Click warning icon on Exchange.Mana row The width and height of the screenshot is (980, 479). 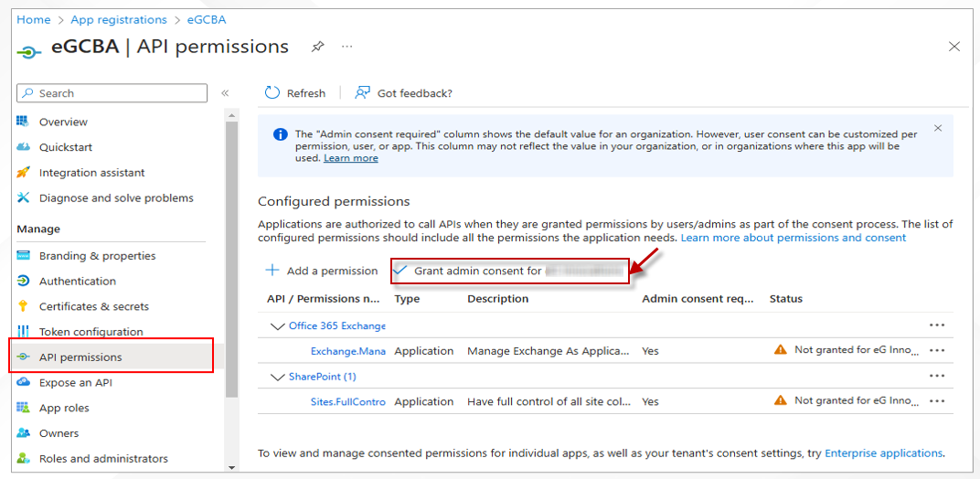pyautogui.click(x=780, y=349)
